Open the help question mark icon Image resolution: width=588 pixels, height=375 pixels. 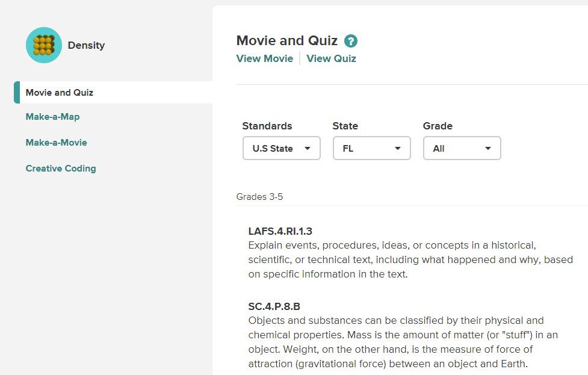pyautogui.click(x=351, y=41)
